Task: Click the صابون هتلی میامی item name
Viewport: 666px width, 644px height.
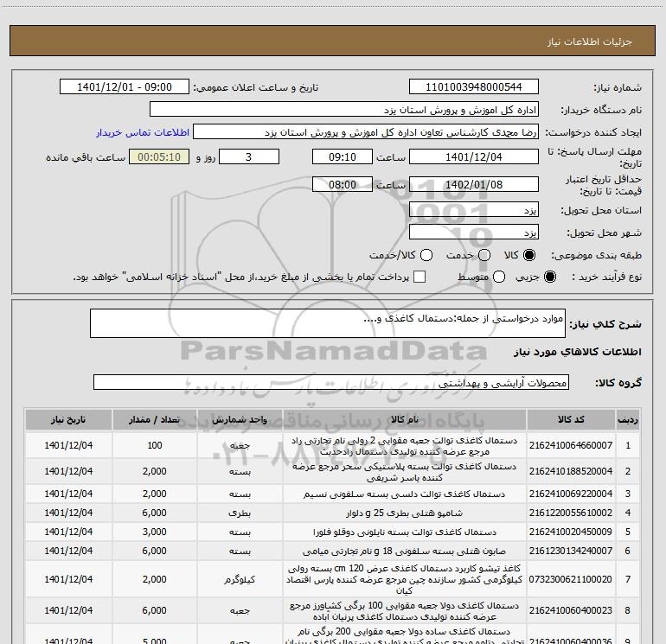Action: point(405,551)
